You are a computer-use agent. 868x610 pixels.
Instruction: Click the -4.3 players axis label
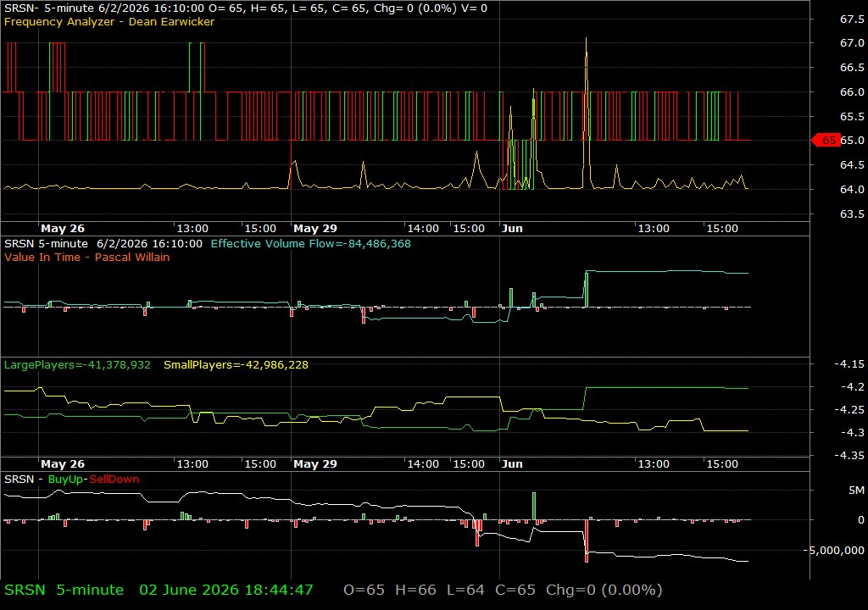coord(852,432)
